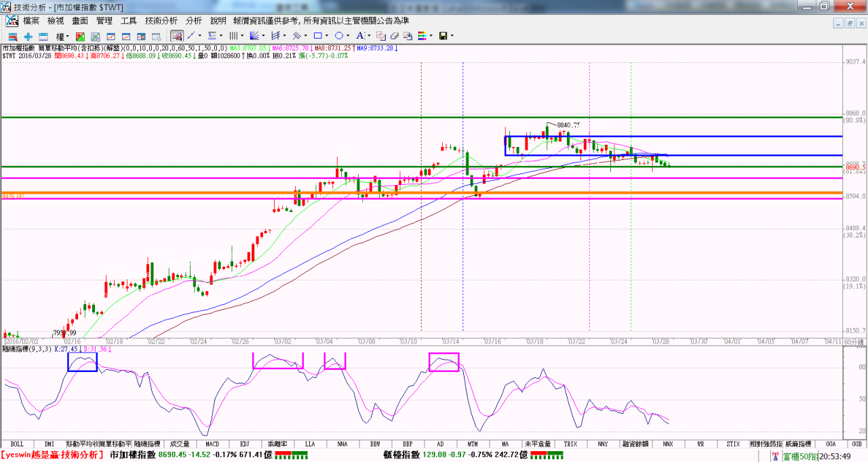This screenshot has height=462, width=868.
Task: Toggle the drawing mode pencil button
Action: tap(176, 36)
